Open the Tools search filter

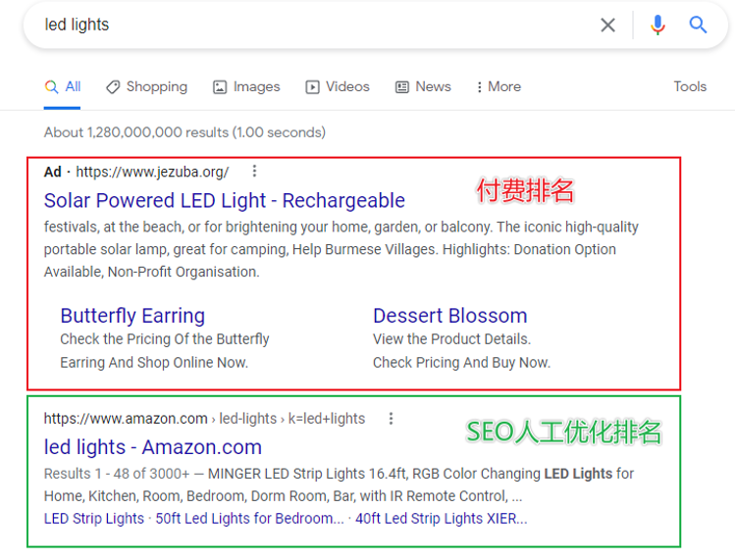690,86
